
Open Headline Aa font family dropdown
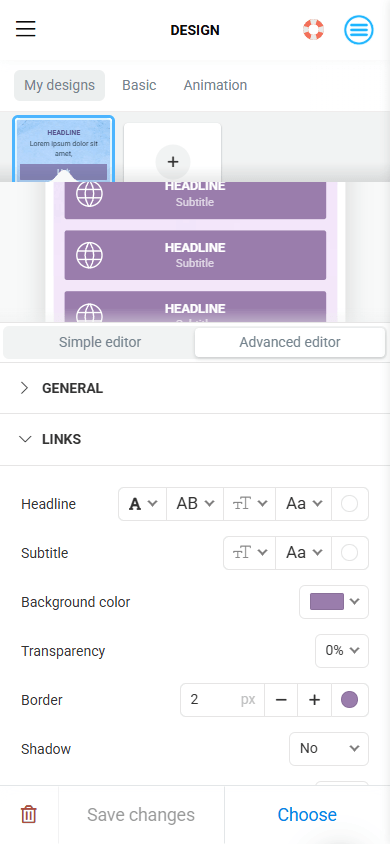[x=304, y=504]
